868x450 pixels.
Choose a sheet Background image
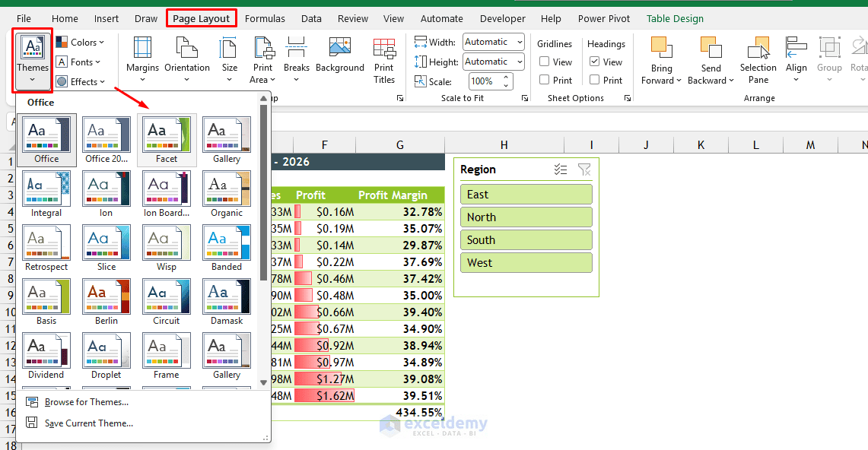coord(340,55)
